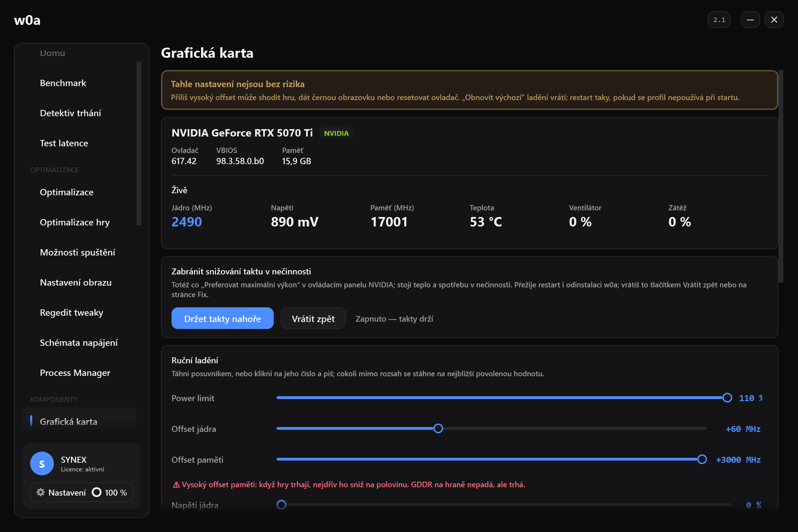Click the sidebar scrollbar
Screen dimensions: 798x532
point(139,143)
